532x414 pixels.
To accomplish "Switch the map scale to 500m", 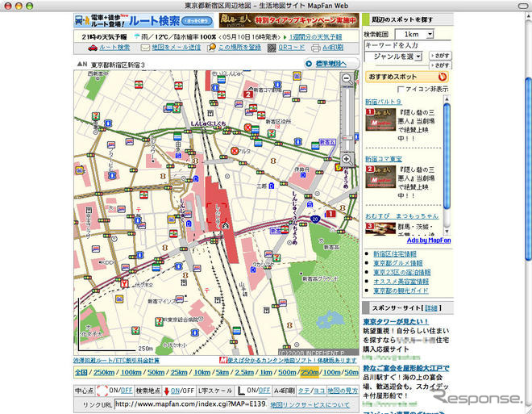I will (x=287, y=372).
